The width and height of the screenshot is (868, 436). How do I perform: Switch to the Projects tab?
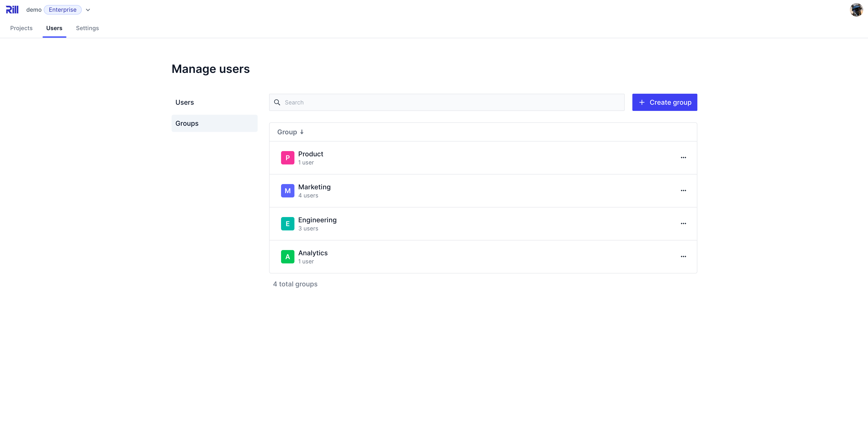click(x=21, y=28)
